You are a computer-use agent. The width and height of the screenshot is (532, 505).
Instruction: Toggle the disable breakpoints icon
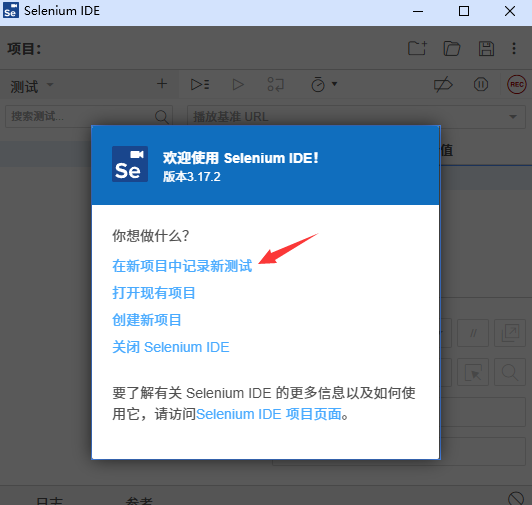tap(443, 85)
